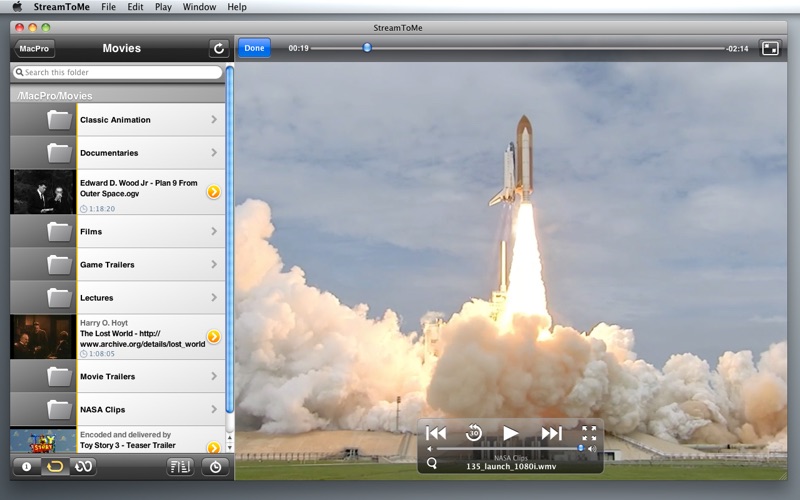Click the volume slider in the overlay

(508, 449)
